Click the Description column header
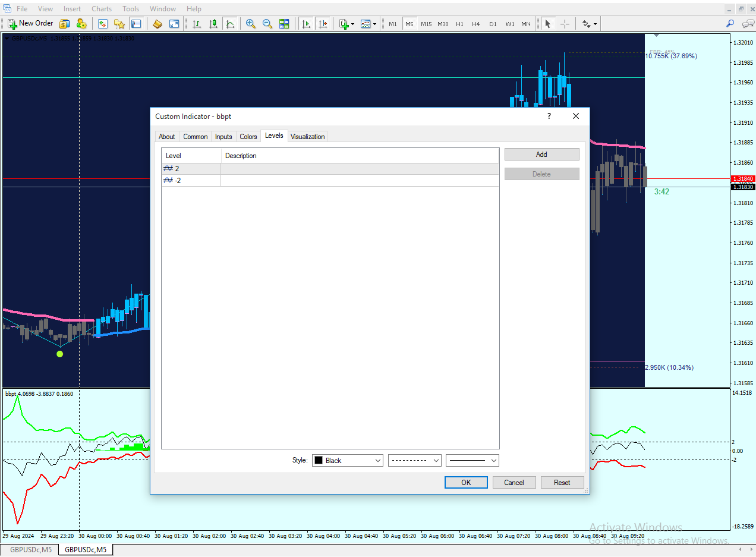 click(360, 156)
